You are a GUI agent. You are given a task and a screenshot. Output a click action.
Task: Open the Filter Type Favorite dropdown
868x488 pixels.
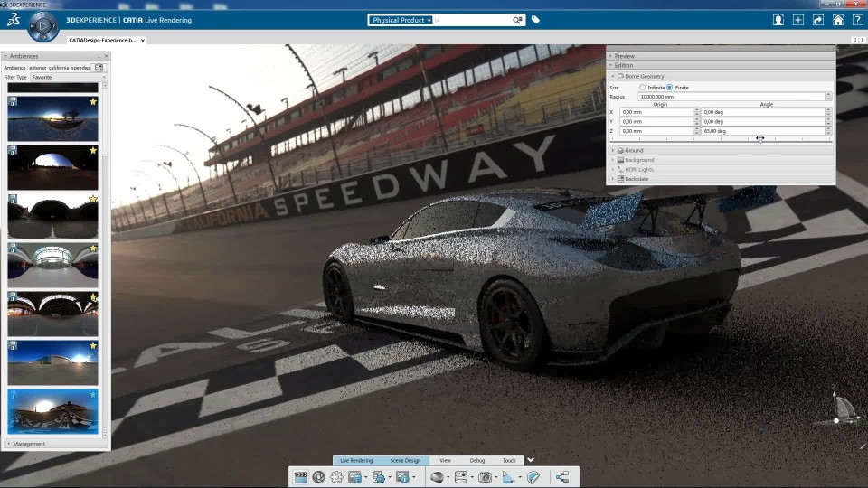69,78
